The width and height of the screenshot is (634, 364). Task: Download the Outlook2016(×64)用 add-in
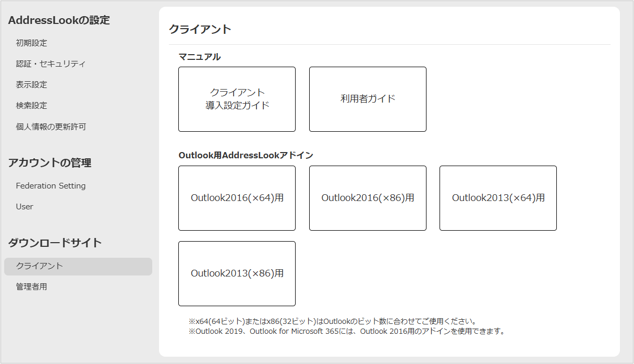237,198
